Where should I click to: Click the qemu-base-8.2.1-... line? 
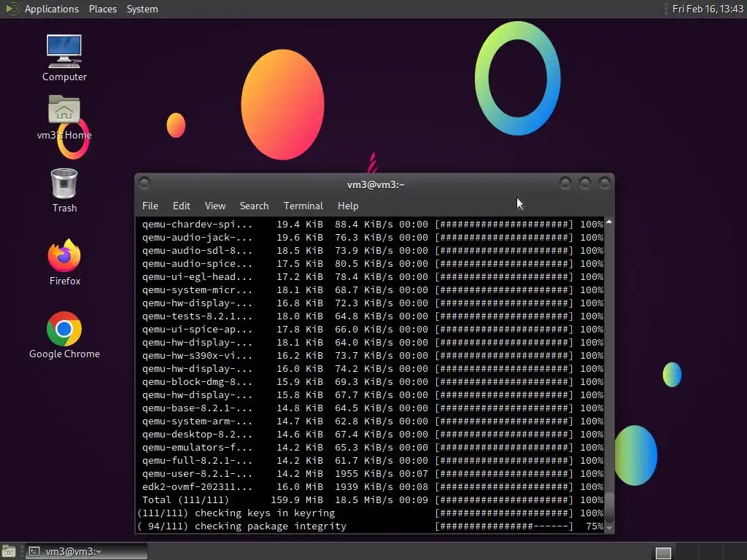373,408
